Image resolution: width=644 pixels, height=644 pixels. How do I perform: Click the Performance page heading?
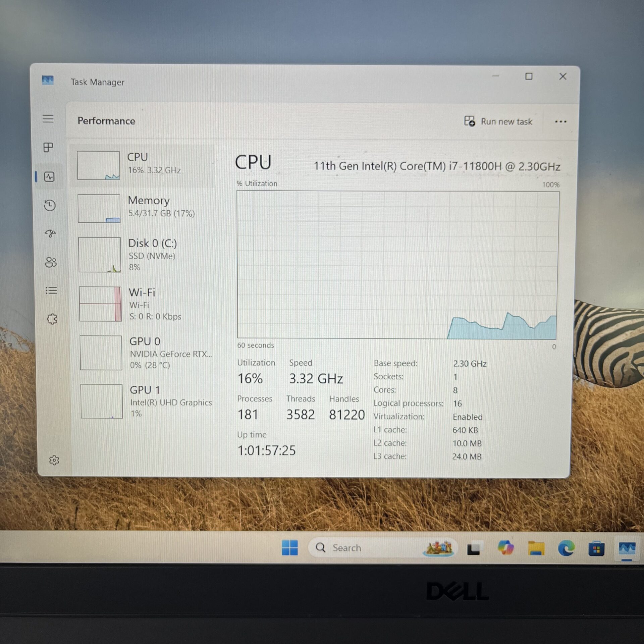tap(106, 121)
